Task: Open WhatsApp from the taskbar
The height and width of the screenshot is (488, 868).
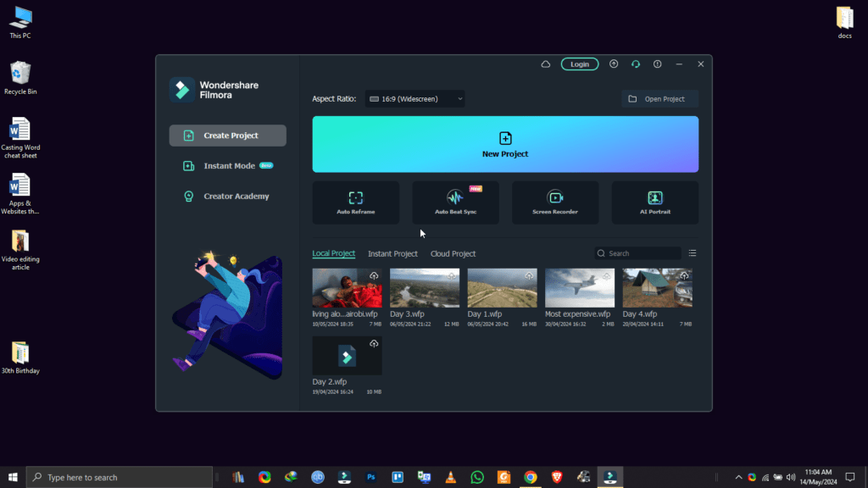Action: point(477,477)
